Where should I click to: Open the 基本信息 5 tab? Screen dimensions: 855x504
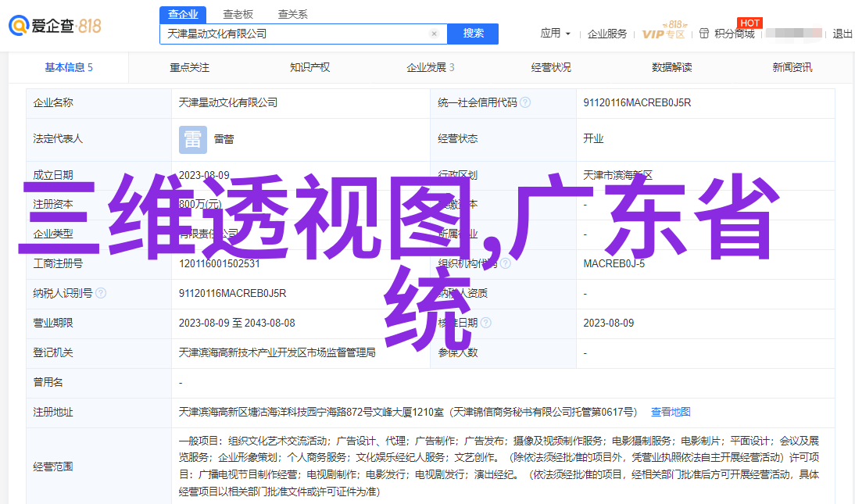tap(69, 67)
